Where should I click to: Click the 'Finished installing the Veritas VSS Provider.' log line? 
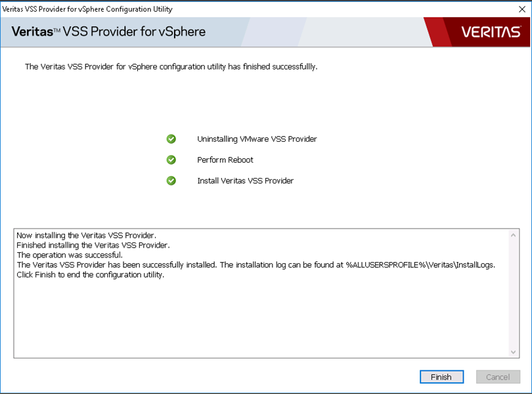point(93,245)
